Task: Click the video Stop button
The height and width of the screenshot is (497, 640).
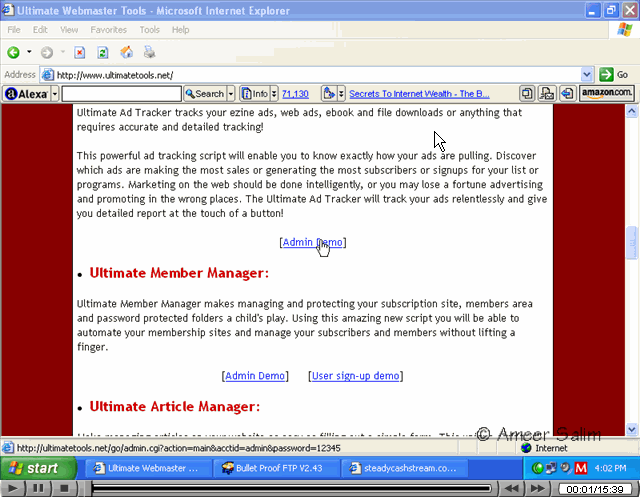Action: pos(64,488)
